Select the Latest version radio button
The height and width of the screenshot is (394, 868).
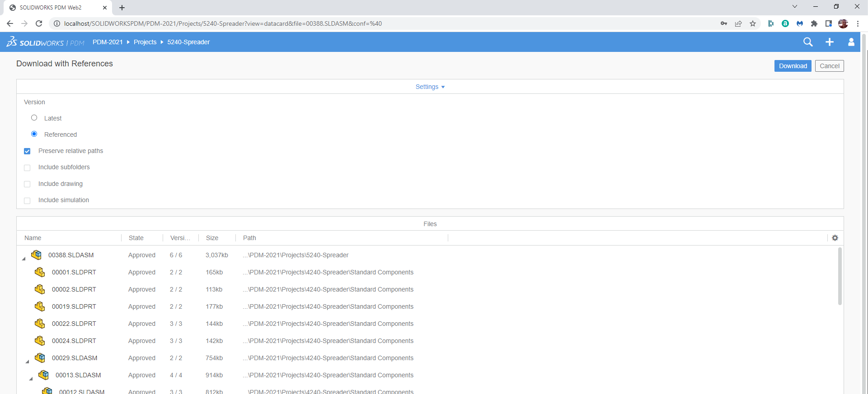34,118
